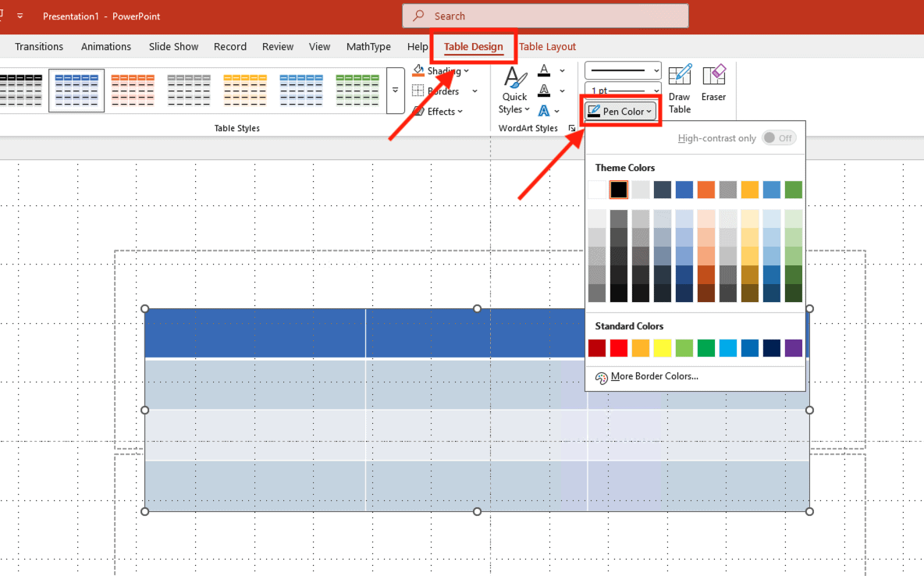Click the Text Fill icon
Screen dimensions: 924x576
(x=544, y=71)
